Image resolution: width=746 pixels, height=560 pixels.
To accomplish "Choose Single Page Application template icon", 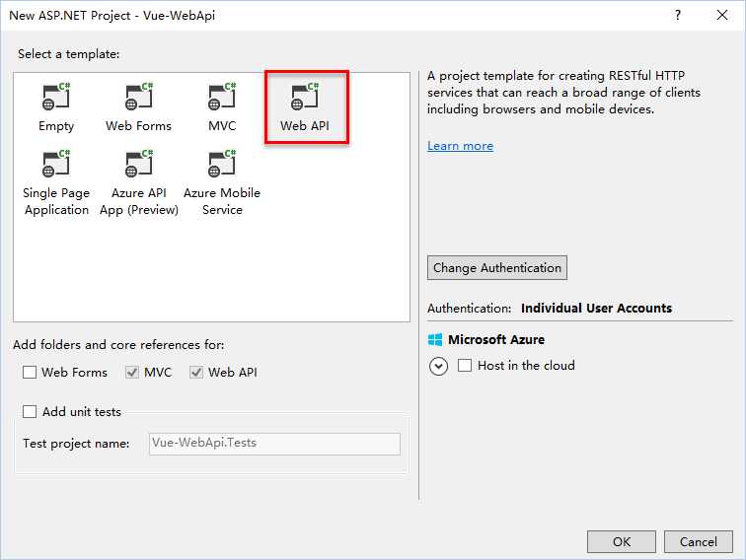I will click(56, 165).
